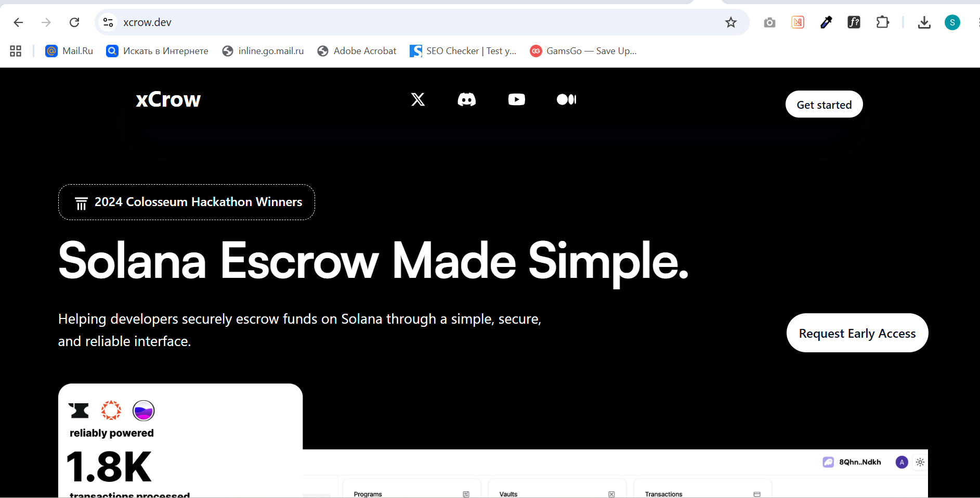The image size is (980, 498).
Task: Click the address bar showing xcrow.dev
Action: [x=421, y=22]
